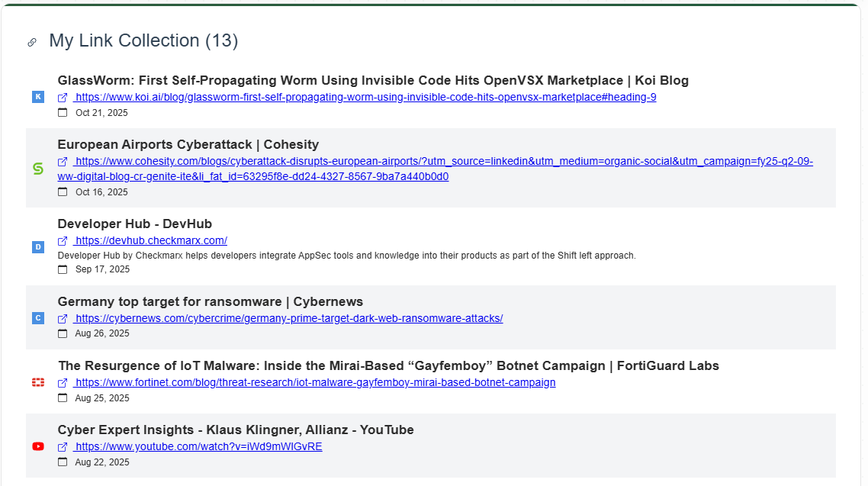The image size is (868, 486).
Task: Click the calendar icon next to Aug 26, 2025
Action: (x=63, y=333)
